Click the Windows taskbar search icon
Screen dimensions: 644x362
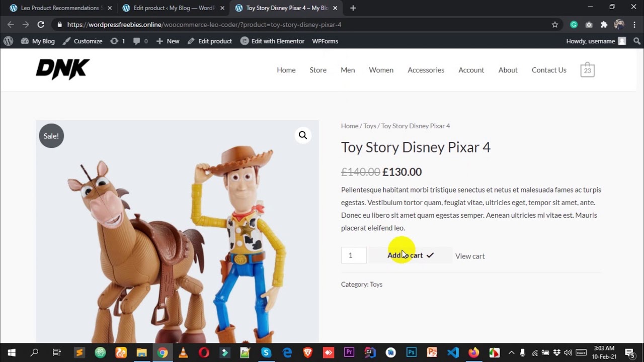click(x=34, y=353)
